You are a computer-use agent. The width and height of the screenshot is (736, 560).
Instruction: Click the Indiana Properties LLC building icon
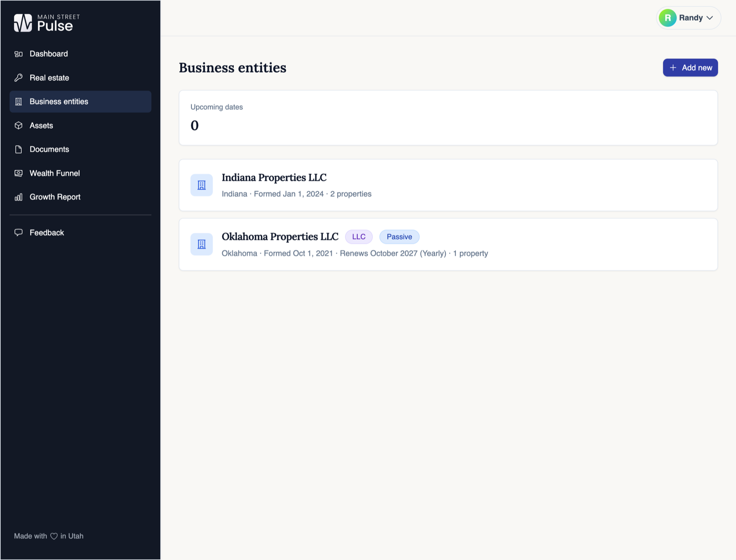[201, 185]
